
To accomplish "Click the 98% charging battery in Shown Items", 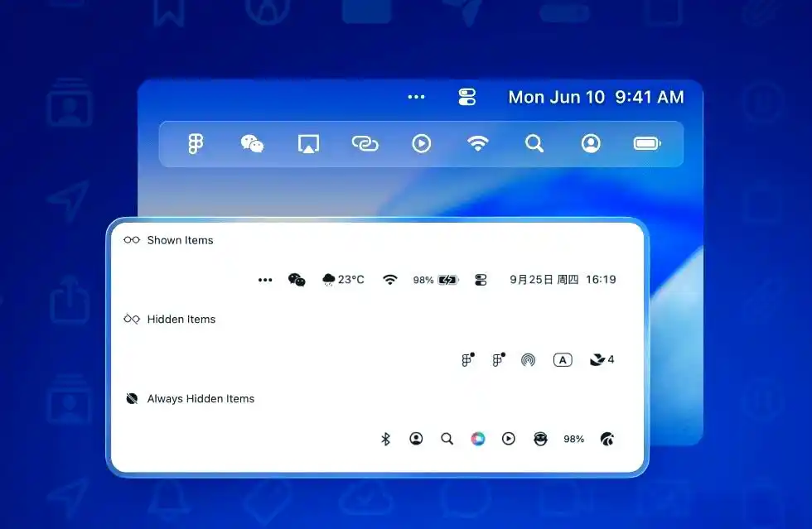I will point(435,280).
